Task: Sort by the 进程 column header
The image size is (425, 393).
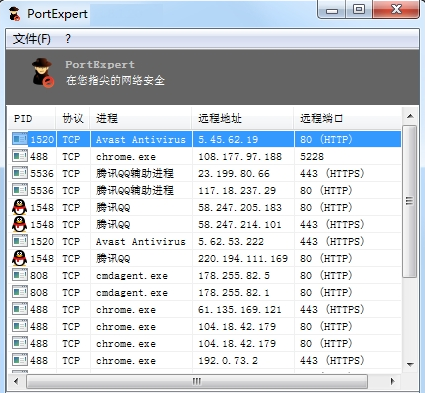Action: pos(141,118)
